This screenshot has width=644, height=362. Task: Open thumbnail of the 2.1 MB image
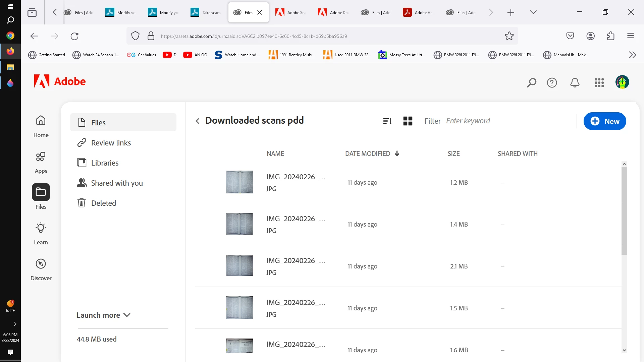pyautogui.click(x=239, y=266)
